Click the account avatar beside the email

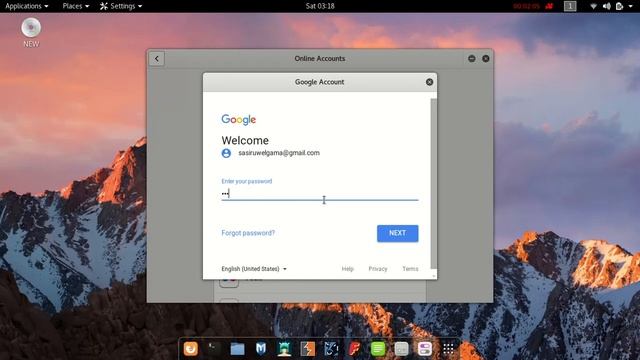[x=226, y=153]
